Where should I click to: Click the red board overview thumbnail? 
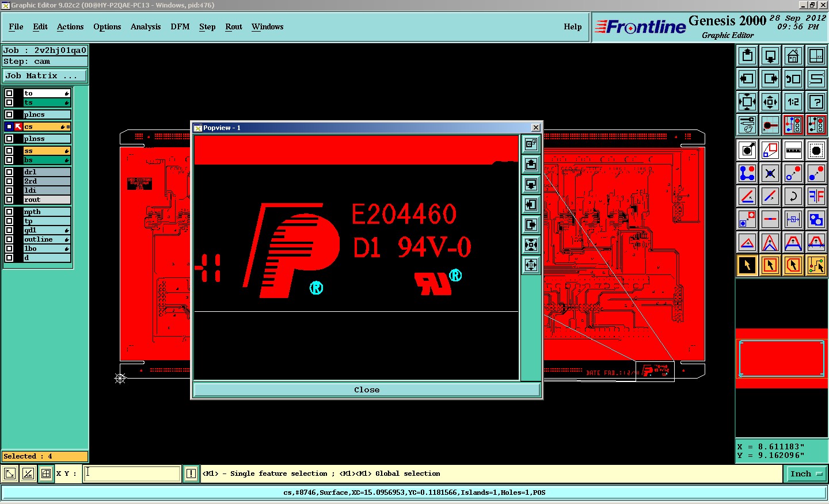pyautogui.click(x=782, y=358)
